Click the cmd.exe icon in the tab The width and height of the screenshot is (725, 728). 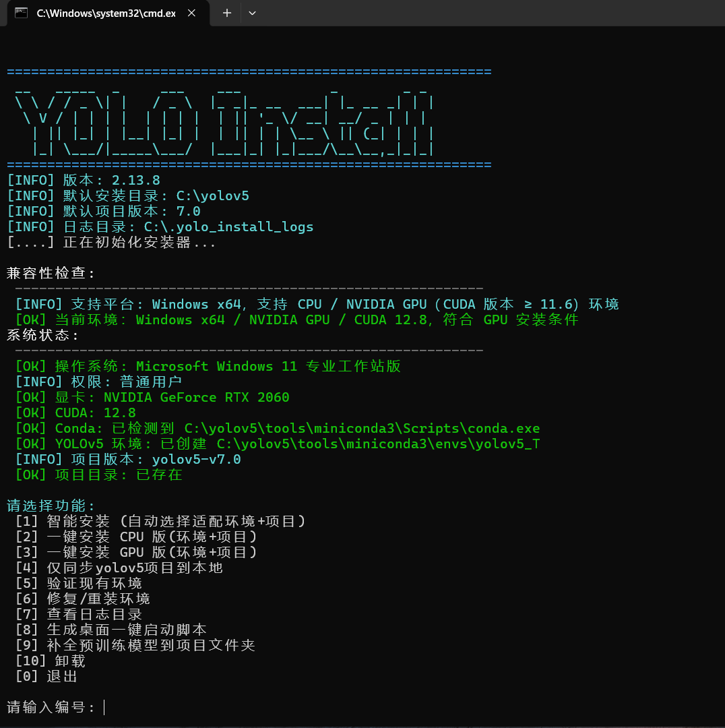point(22,13)
